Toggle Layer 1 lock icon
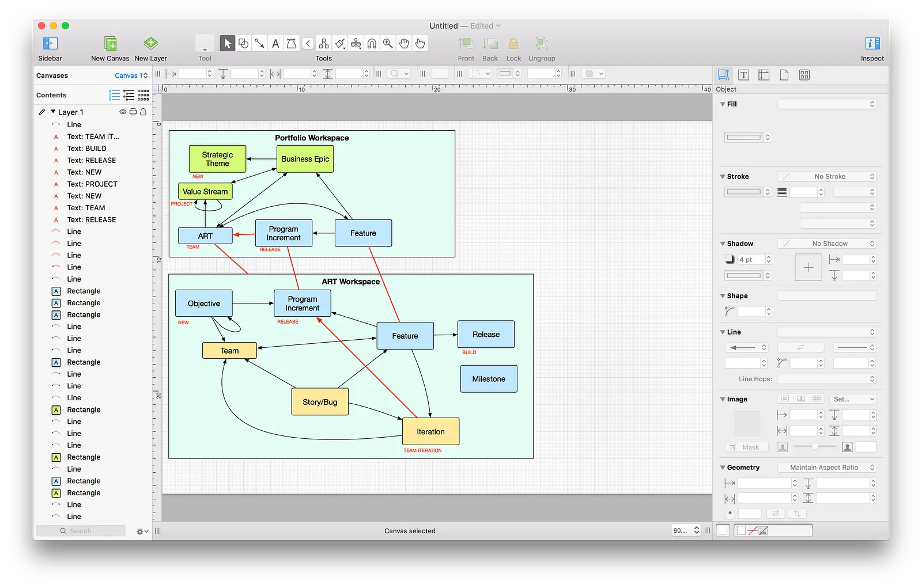The height and width of the screenshot is (588, 922). [143, 112]
